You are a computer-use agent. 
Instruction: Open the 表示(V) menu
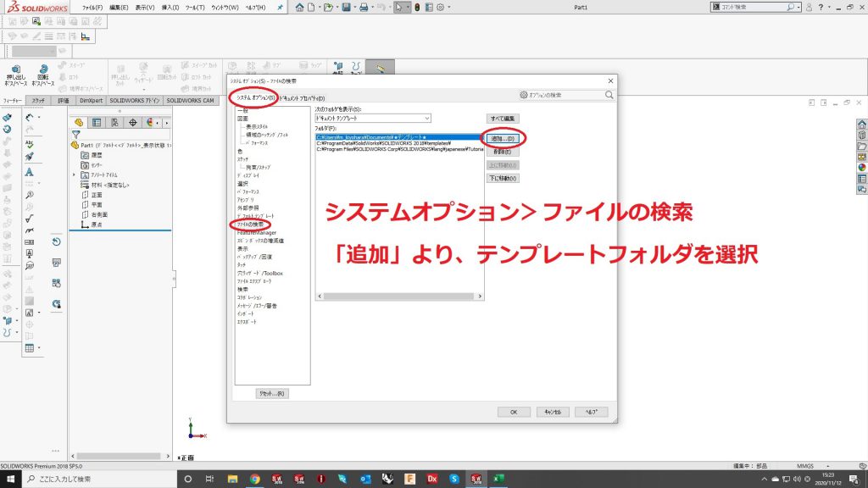point(145,8)
